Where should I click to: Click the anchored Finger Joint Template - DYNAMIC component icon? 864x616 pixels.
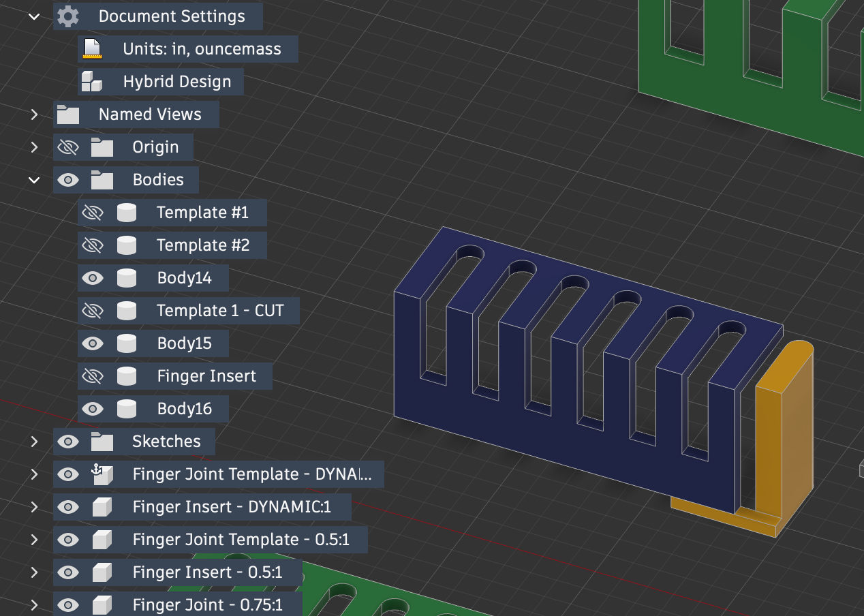click(x=102, y=474)
